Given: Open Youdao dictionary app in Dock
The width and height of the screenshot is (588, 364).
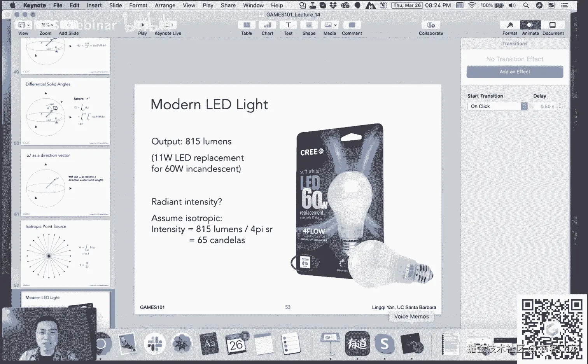Looking at the screenshot, I should 357,344.
